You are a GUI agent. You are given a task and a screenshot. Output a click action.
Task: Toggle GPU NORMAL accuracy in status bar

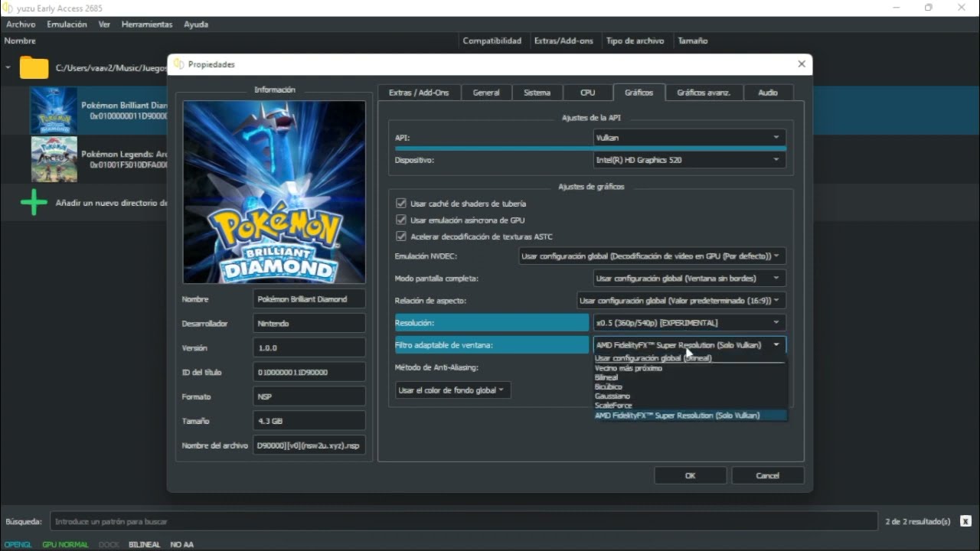65,545
